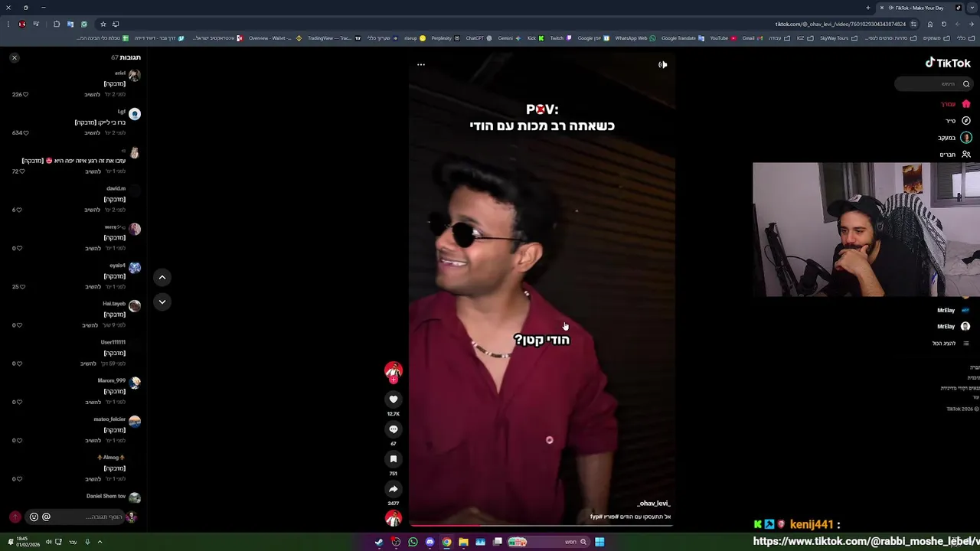Go to the previous video arrow

pyautogui.click(x=162, y=277)
